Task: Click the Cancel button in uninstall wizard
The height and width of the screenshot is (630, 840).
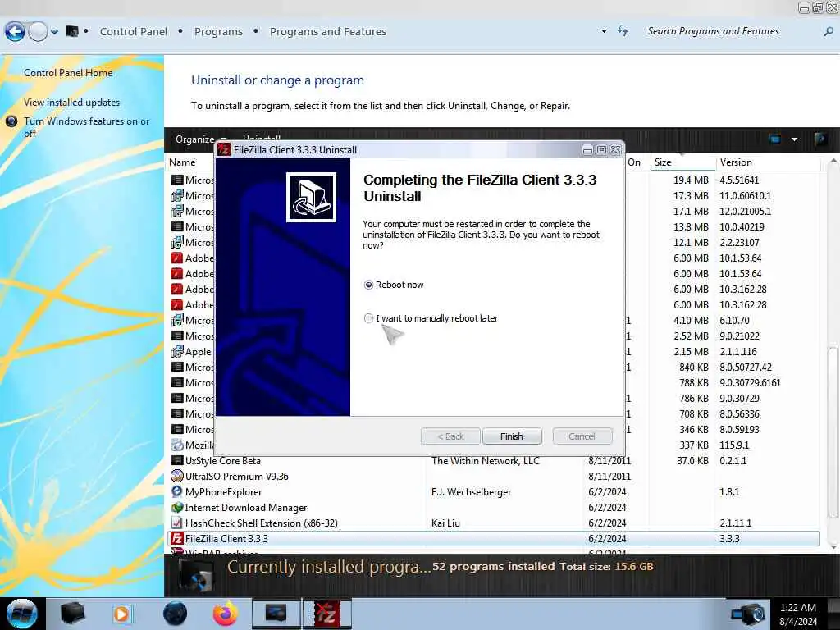Action: tap(582, 436)
